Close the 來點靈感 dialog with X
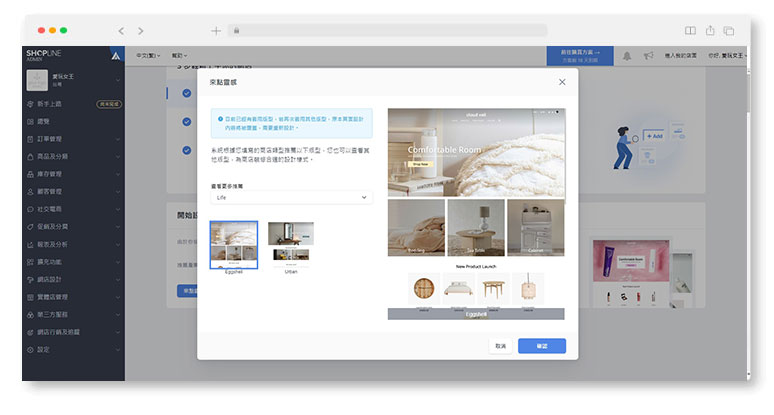The image size is (774, 415). (x=561, y=81)
